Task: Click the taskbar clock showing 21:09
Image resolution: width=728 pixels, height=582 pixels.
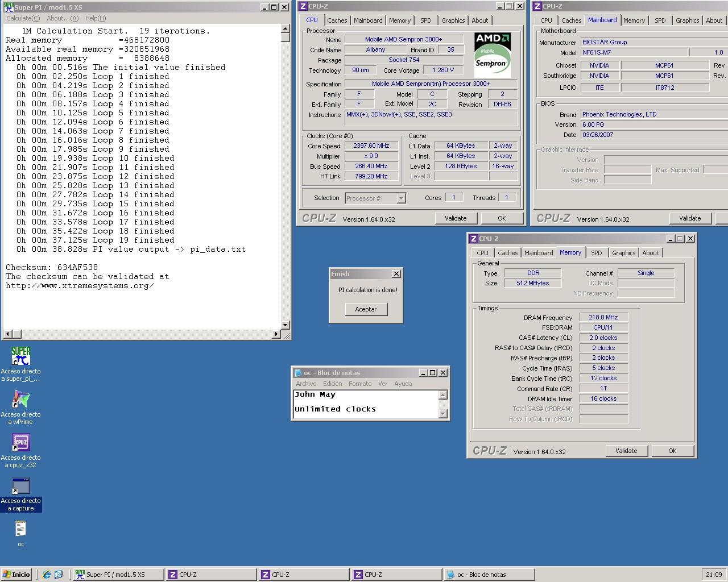Action: 714,575
